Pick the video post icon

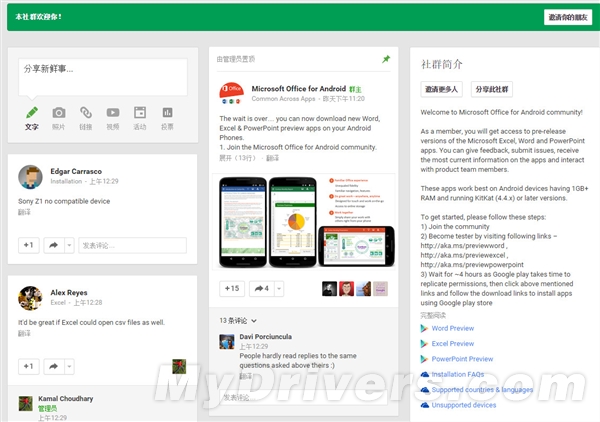(113, 112)
